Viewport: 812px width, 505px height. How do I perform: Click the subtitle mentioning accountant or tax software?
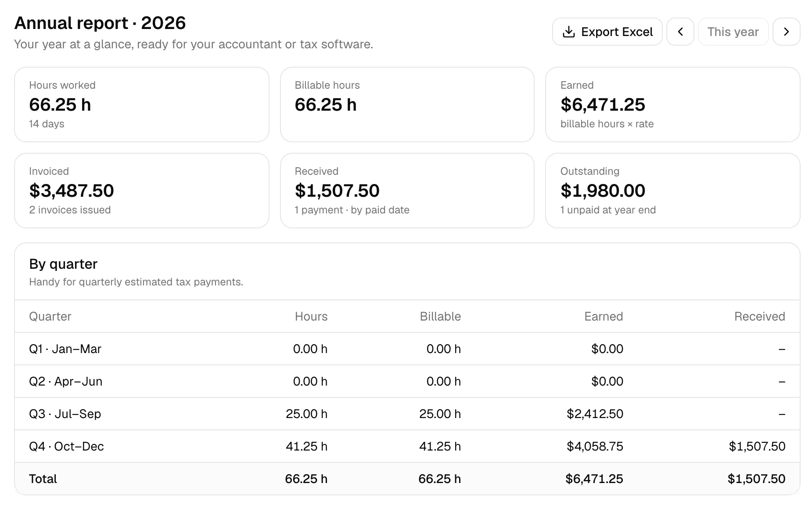(x=194, y=44)
